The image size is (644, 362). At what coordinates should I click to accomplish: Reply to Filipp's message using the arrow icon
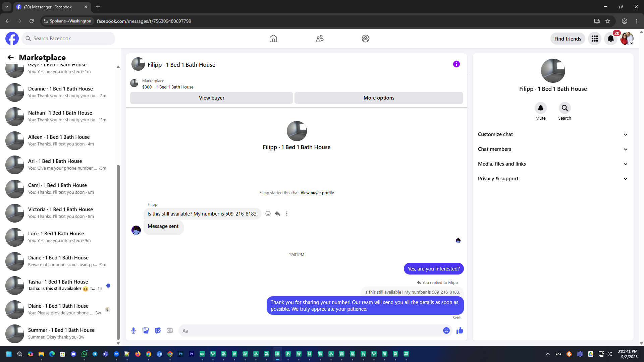tap(277, 214)
